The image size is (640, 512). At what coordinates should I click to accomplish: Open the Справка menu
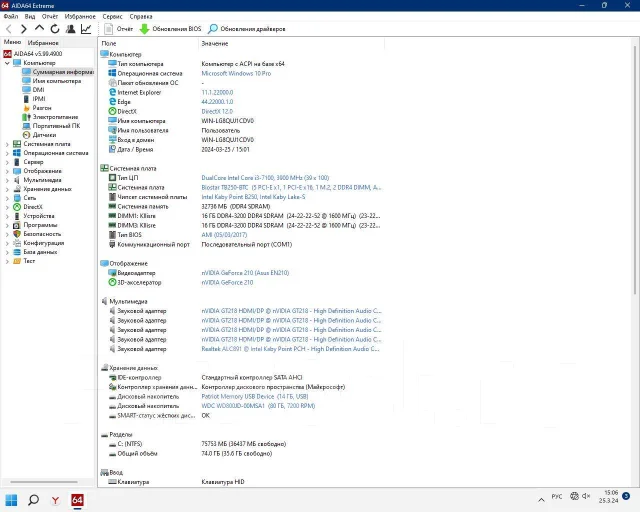coord(141,16)
